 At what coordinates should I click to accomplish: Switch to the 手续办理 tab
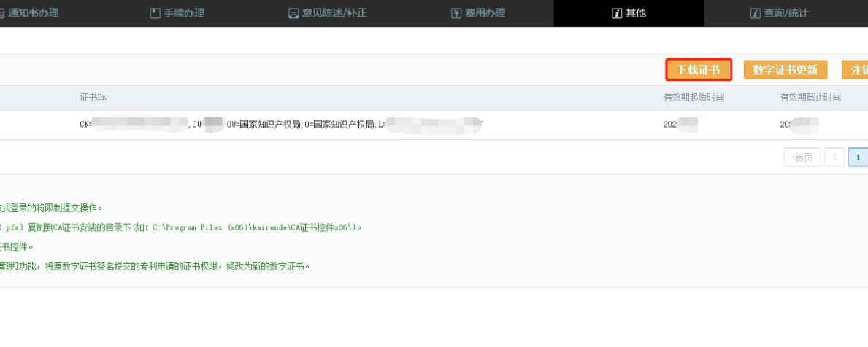click(183, 13)
